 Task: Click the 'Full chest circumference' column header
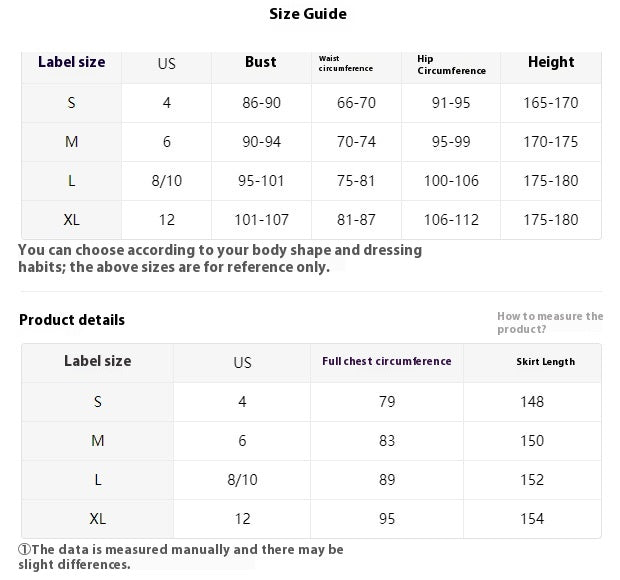coord(386,361)
